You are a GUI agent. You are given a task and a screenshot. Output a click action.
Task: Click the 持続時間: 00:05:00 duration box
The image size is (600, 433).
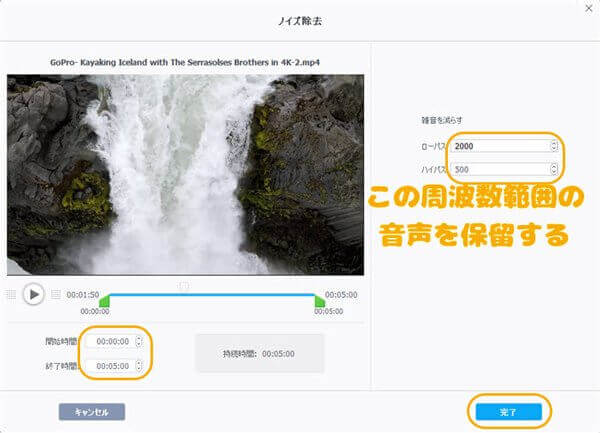click(x=260, y=353)
